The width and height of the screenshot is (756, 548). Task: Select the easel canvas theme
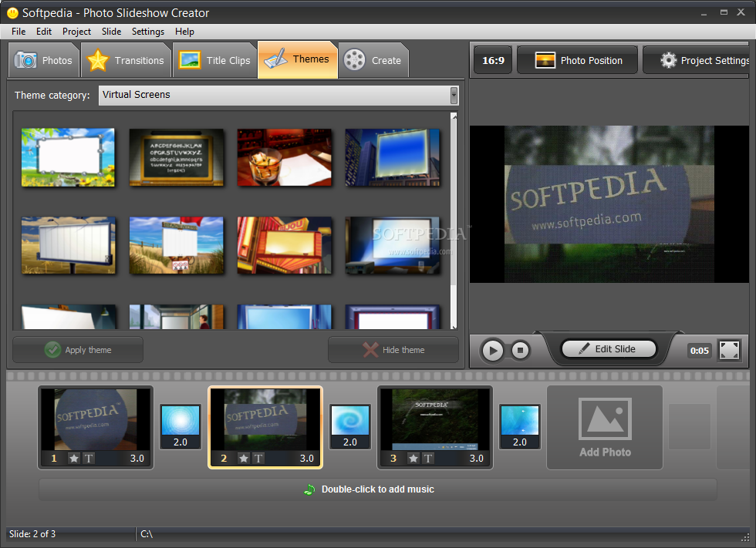tap(69, 317)
